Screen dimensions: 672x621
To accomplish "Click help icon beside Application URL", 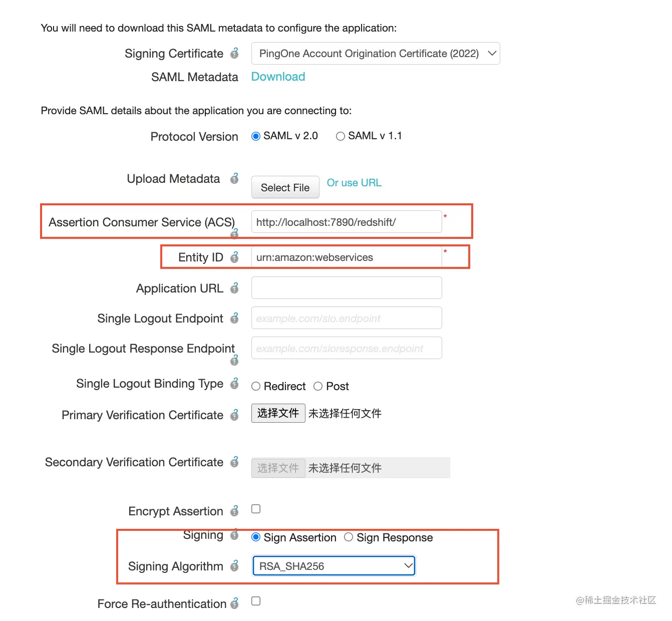I will pyautogui.click(x=234, y=288).
